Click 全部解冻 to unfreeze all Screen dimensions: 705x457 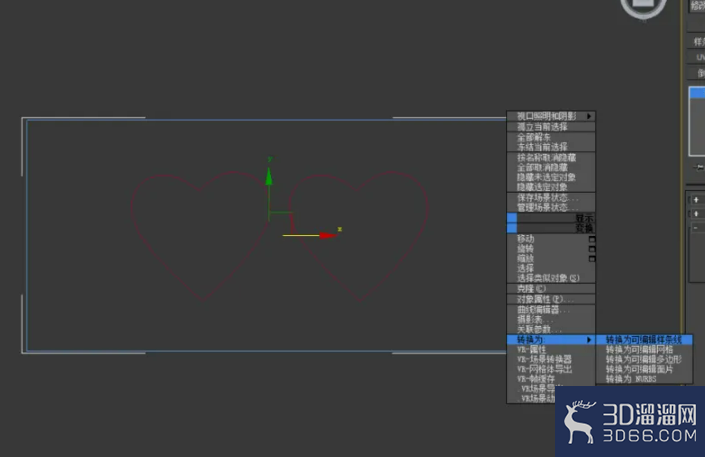point(551,137)
